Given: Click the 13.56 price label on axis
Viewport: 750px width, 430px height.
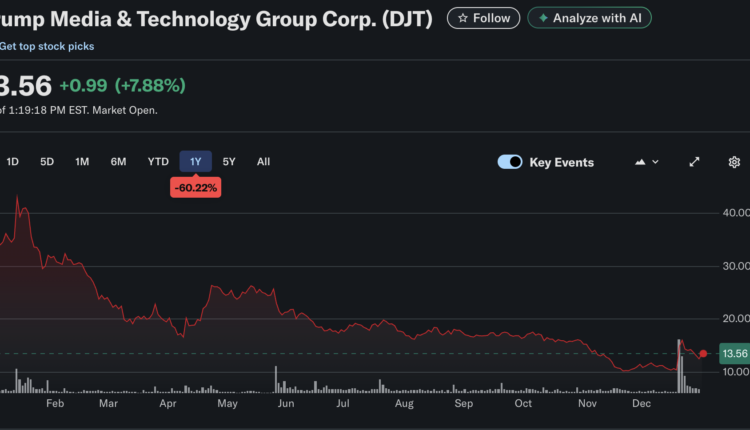Looking at the screenshot, I should coord(734,354).
